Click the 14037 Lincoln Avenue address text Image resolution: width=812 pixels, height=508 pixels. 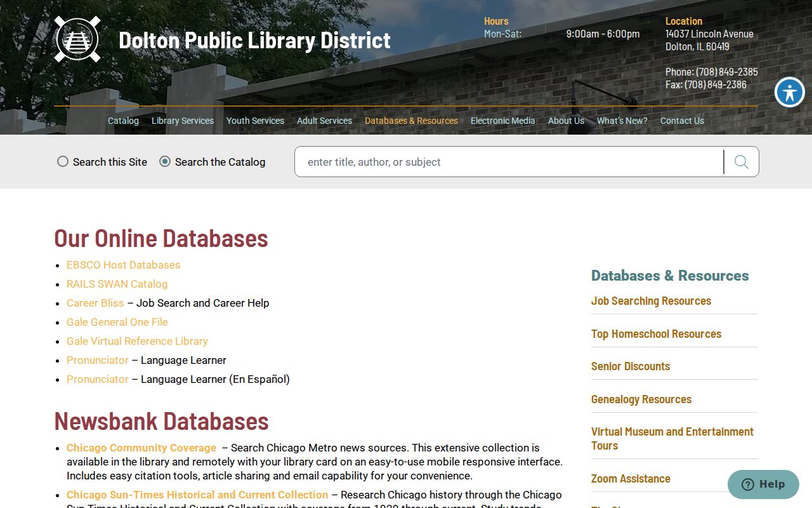click(709, 34)
